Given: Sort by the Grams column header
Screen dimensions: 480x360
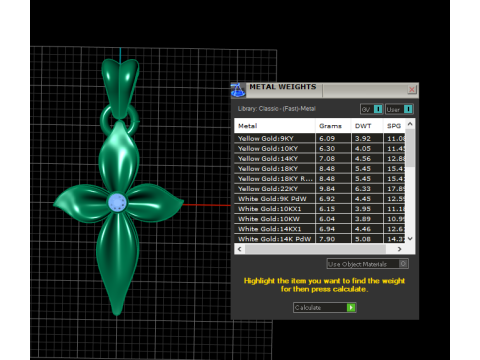Looking at the screenshot, I should point(333,126).
